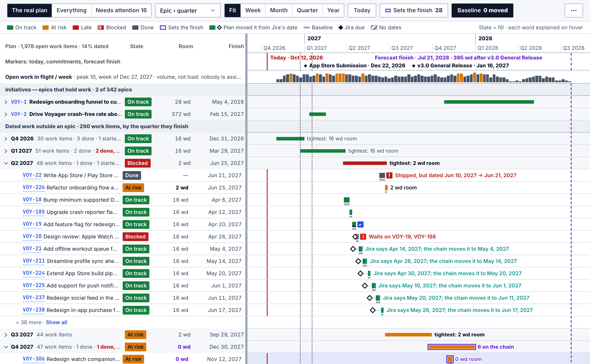Click the No dates hatched legend icon
590x364 pixels.
374,27
